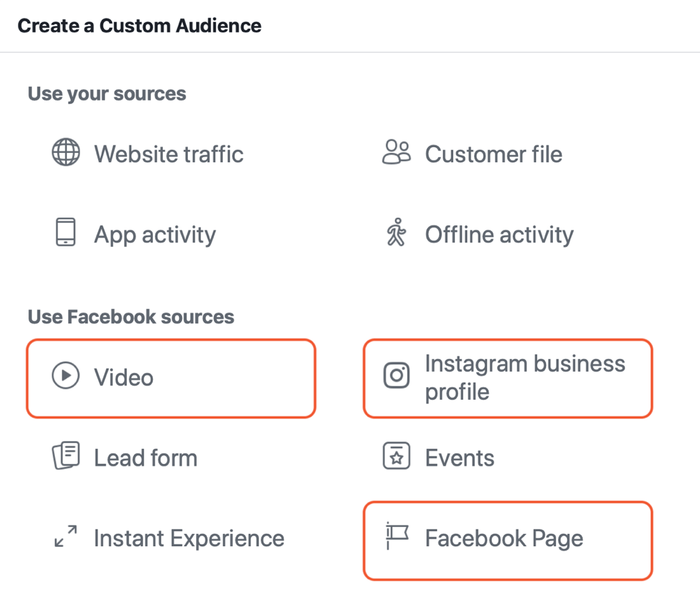Image resolution: width=700 pixels, height=597 pixels.
Task: Click the globe icon for Website traffic
Action: 66,152
